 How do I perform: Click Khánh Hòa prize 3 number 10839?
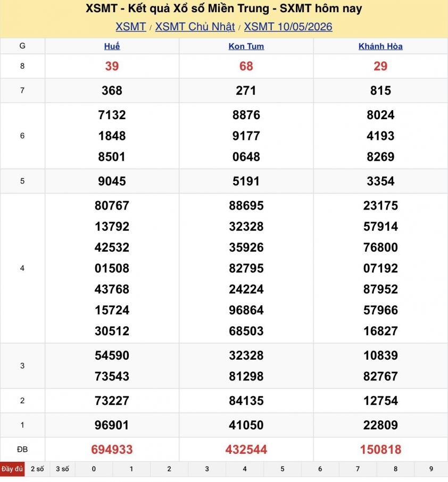[x=380, y=355]
